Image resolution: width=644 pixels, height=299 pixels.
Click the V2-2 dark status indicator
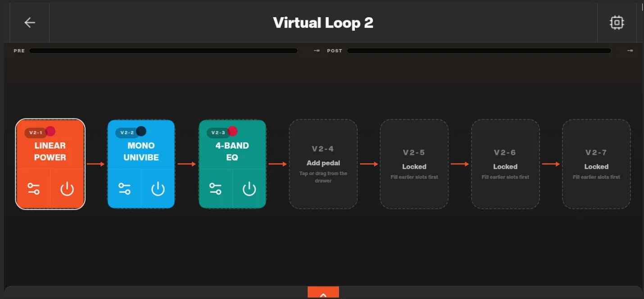(141, 131)
